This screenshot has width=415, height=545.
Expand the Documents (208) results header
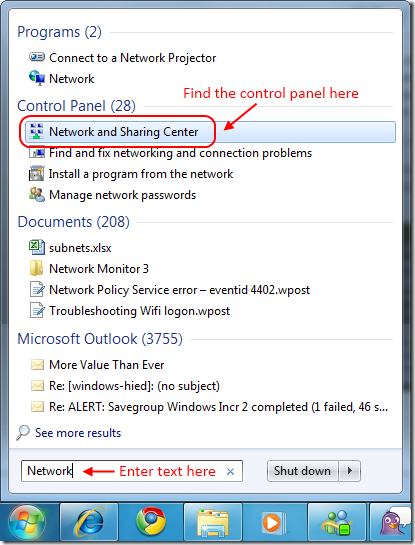pos(74,222)
